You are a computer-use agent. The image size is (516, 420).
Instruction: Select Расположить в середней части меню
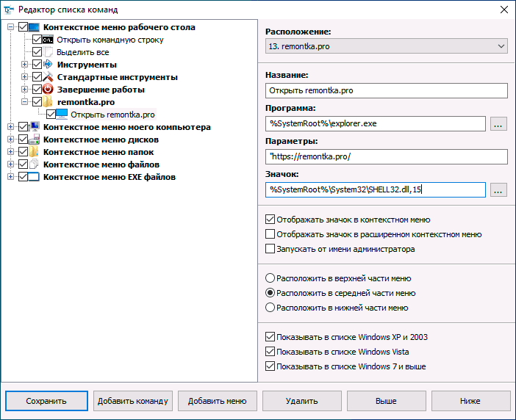tap(270, 293)
